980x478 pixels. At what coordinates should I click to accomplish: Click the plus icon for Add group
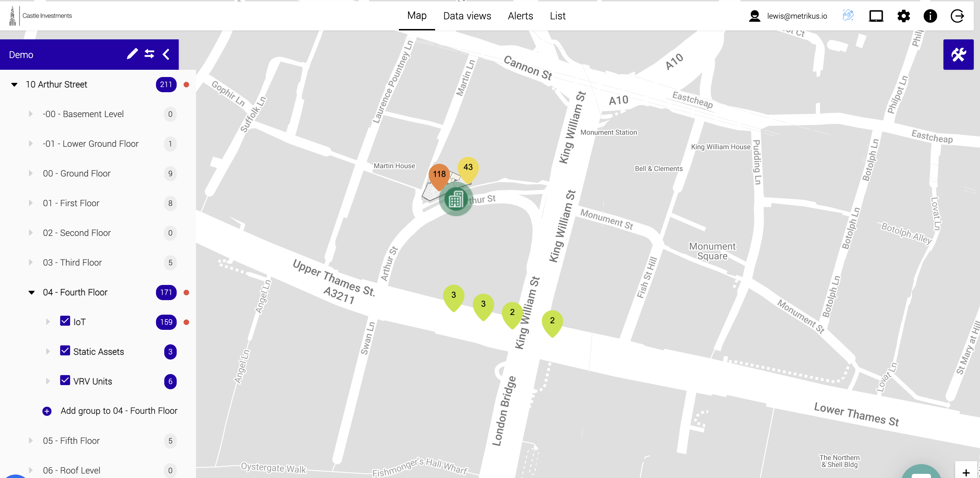47,411
